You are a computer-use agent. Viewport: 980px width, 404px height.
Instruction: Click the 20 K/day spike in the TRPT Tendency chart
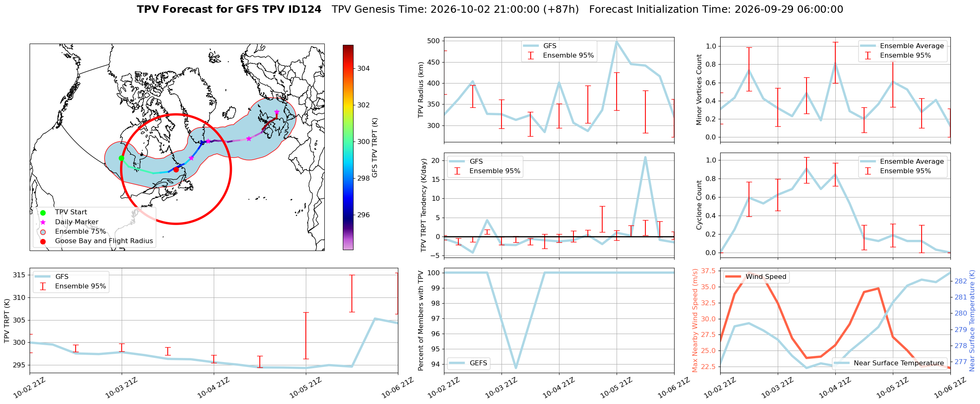tap(645, 157)
